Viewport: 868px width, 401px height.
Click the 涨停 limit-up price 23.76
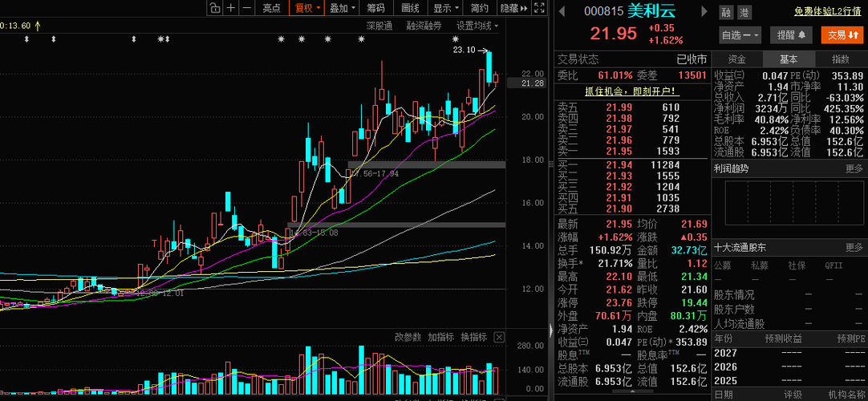pos(618,302)
